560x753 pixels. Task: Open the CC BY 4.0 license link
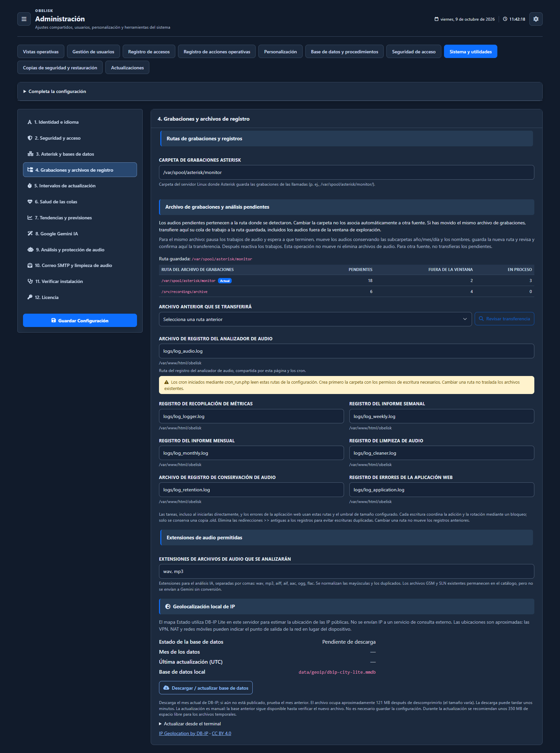[221, 733]
